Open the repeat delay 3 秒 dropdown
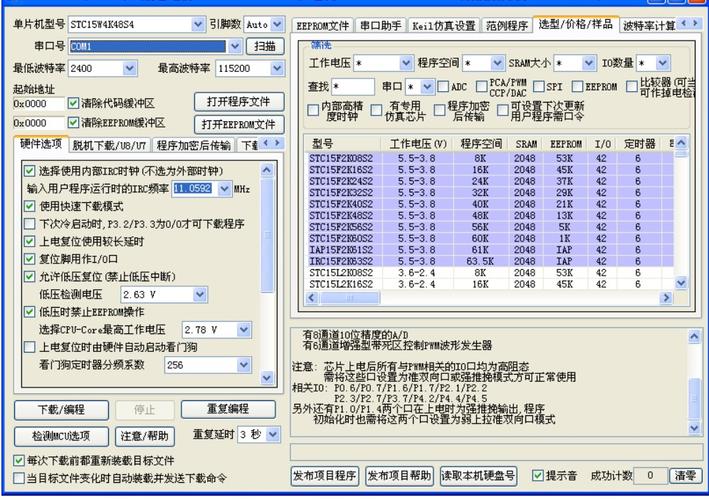Screen dimensions: 709x500 click(x=273, y=434)
